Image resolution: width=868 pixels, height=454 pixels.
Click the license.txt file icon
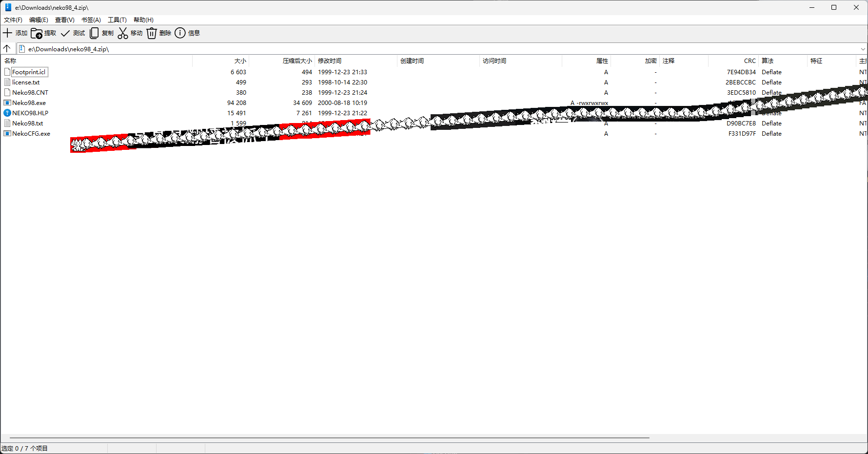click(7, 83)
